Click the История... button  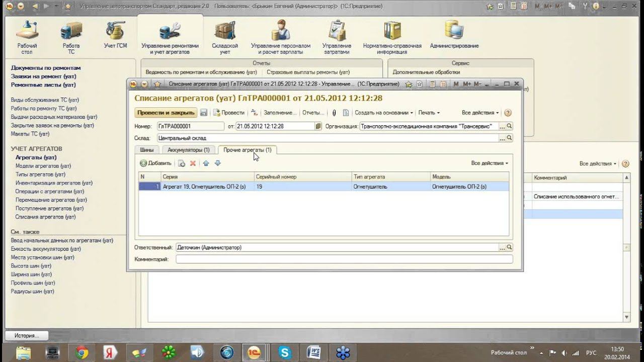point(27,335)
